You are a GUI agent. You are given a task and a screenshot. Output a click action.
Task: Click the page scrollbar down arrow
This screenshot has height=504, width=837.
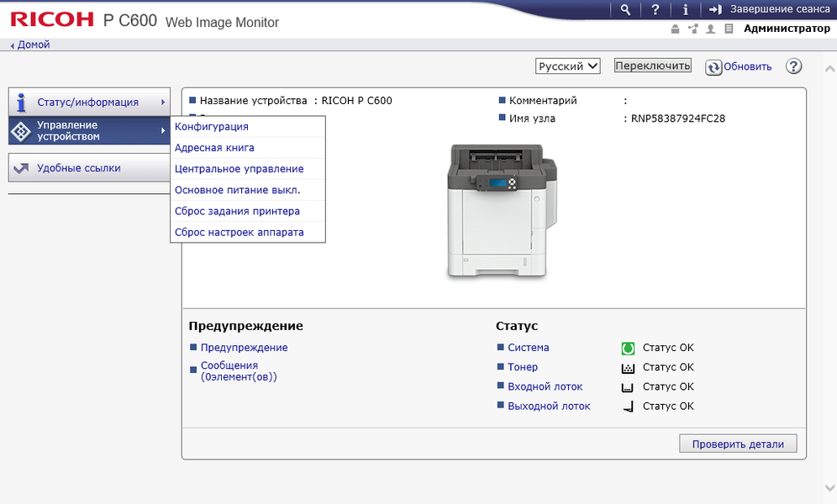point(829,487)
